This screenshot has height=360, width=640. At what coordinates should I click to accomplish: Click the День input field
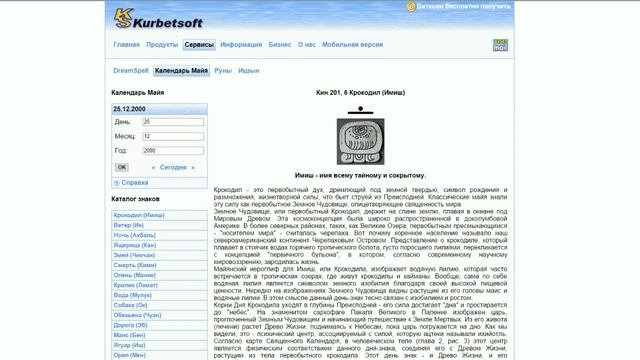pyautogui.click(x=173, y=122)
